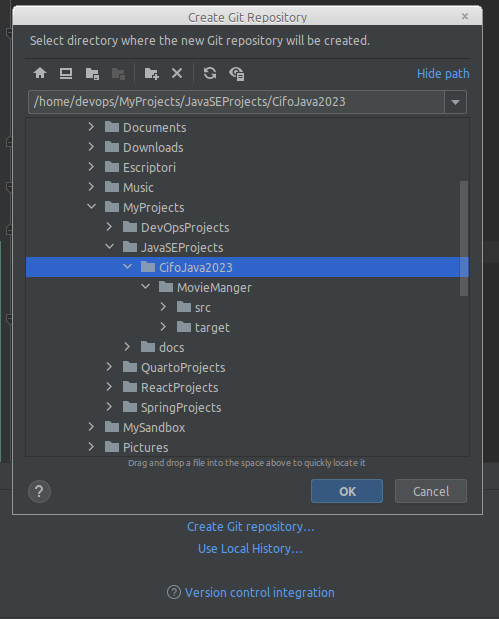Click the Project directory icon
The image size is (499, 619).
[92, 73]
